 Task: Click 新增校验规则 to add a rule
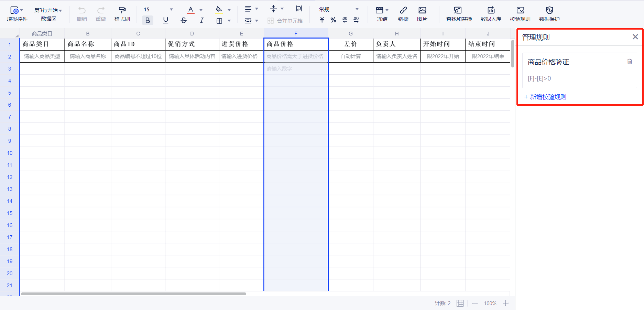[x=545, y=97]
